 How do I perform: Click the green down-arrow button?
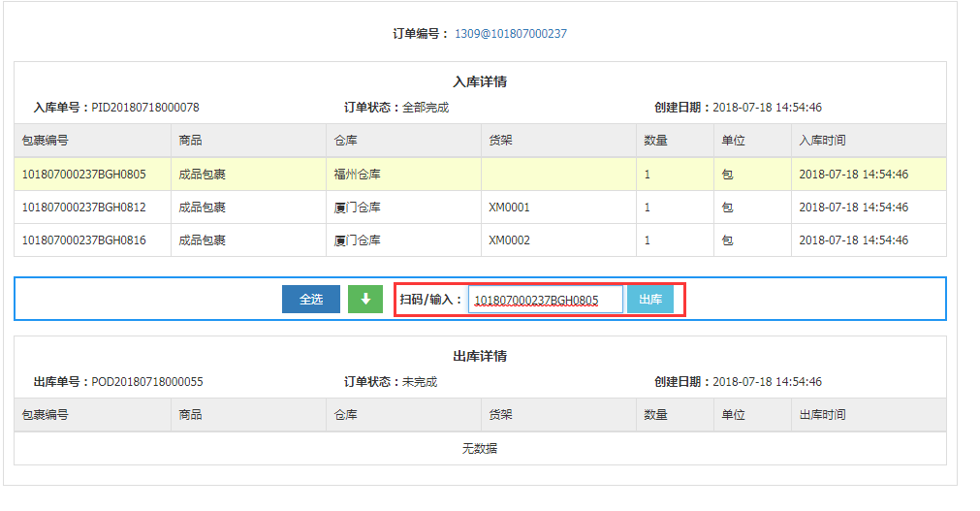tap(365, 300)
